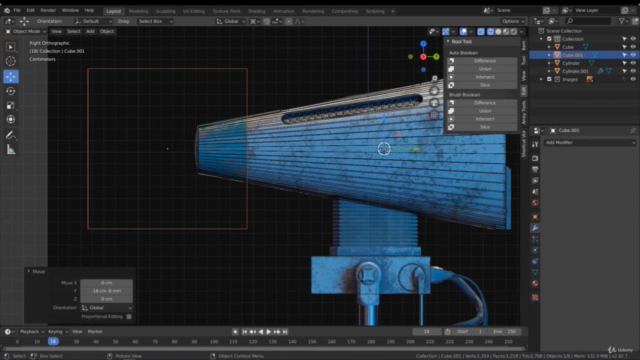This screenshot has width=640, height=360.
Task: Open the Add Modifier dropdown
Action: pyautogui.click(x=590, y=142)
